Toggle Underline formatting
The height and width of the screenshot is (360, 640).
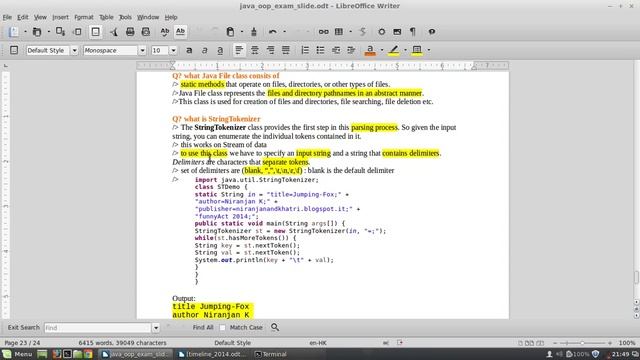click(220, 50)
